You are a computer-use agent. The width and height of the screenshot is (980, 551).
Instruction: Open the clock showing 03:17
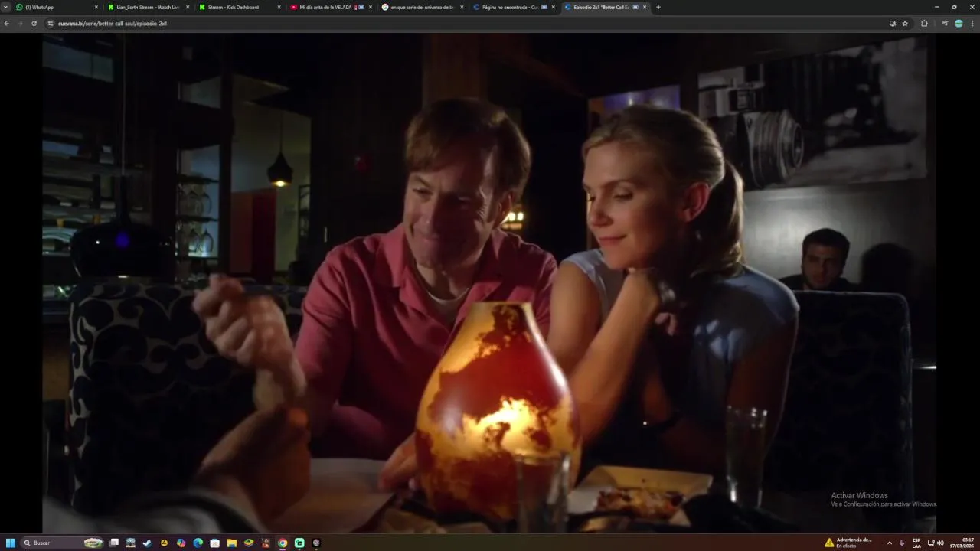coord(962,543)
